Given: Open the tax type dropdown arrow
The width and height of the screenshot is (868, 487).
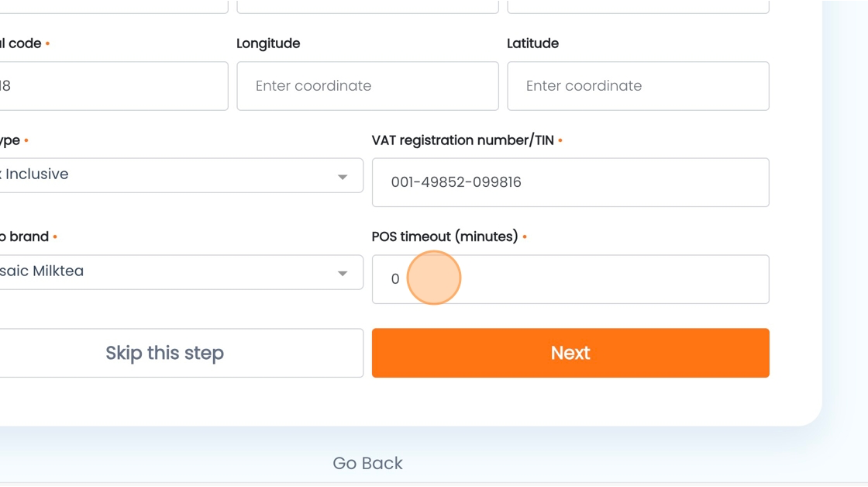Looking at the screenshot, I should point(342,177).
